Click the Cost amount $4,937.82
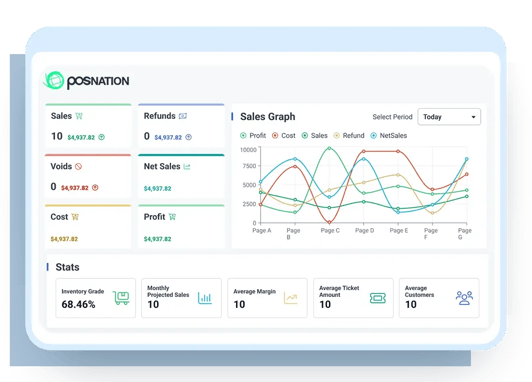 [64, 239]
